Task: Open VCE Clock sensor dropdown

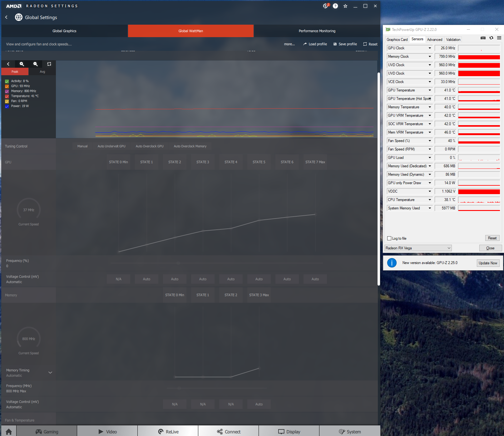Action: (x=430, y=82)
